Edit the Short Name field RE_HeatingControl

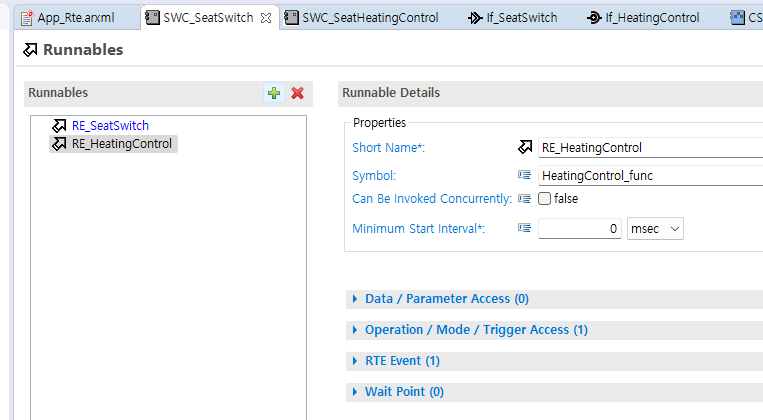pos(650,147)
